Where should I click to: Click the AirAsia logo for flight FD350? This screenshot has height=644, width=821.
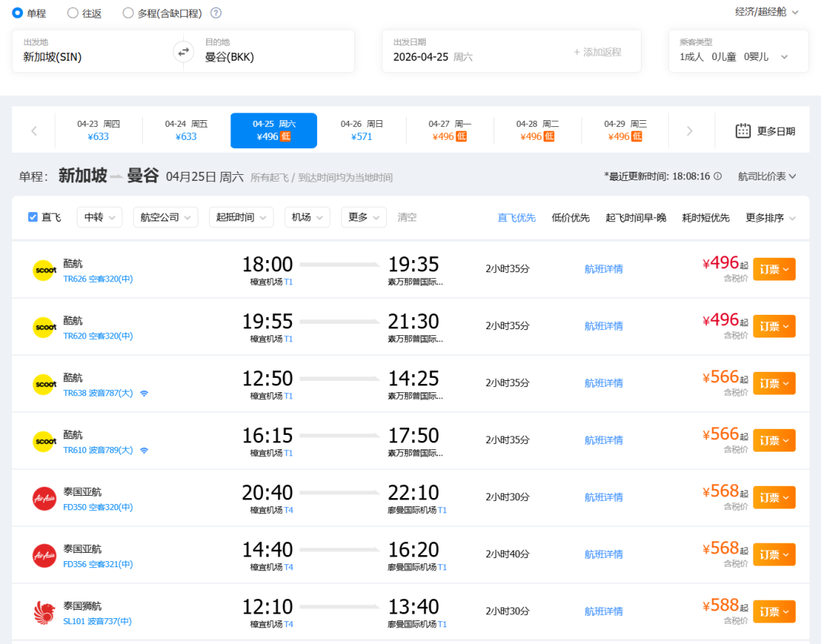[44, 498]
